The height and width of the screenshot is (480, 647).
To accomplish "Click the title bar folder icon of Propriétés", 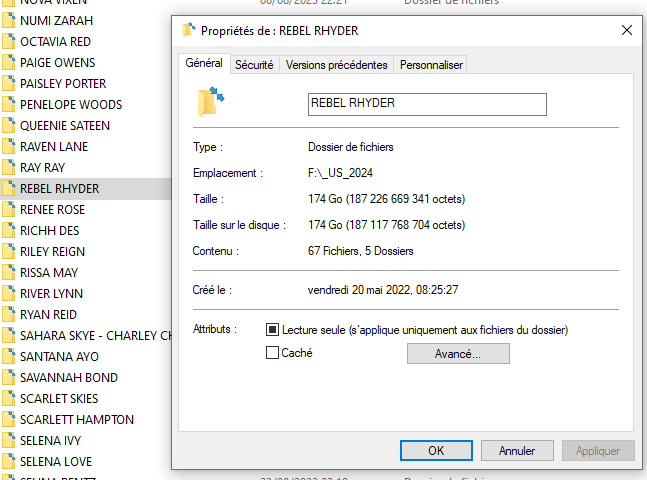I will [x=189, y=30].
